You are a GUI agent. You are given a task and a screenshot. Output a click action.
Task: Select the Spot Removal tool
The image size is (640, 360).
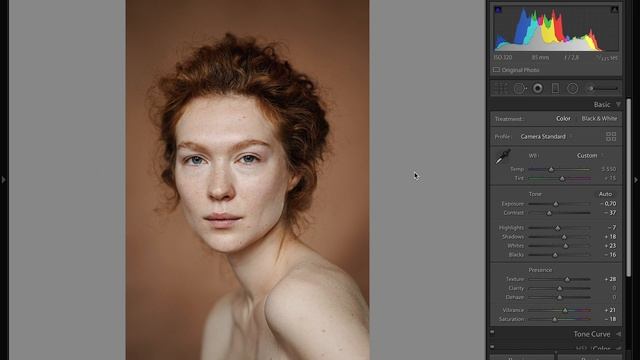tap(520, 88)
